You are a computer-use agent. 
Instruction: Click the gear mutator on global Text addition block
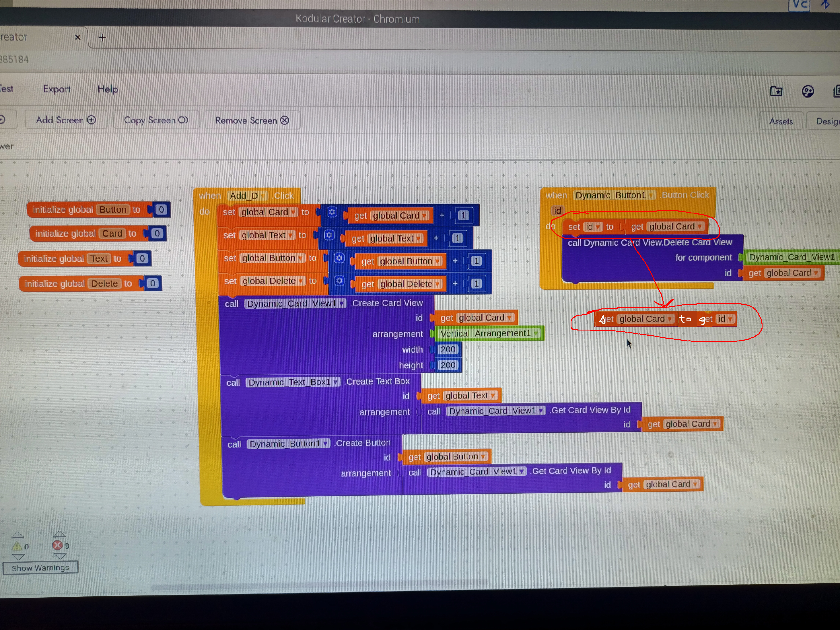[329, 235]
